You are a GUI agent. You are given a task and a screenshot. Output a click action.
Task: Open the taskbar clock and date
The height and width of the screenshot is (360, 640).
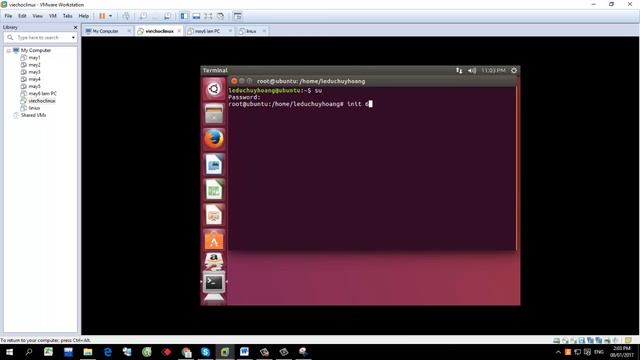(x=622, y=352)
